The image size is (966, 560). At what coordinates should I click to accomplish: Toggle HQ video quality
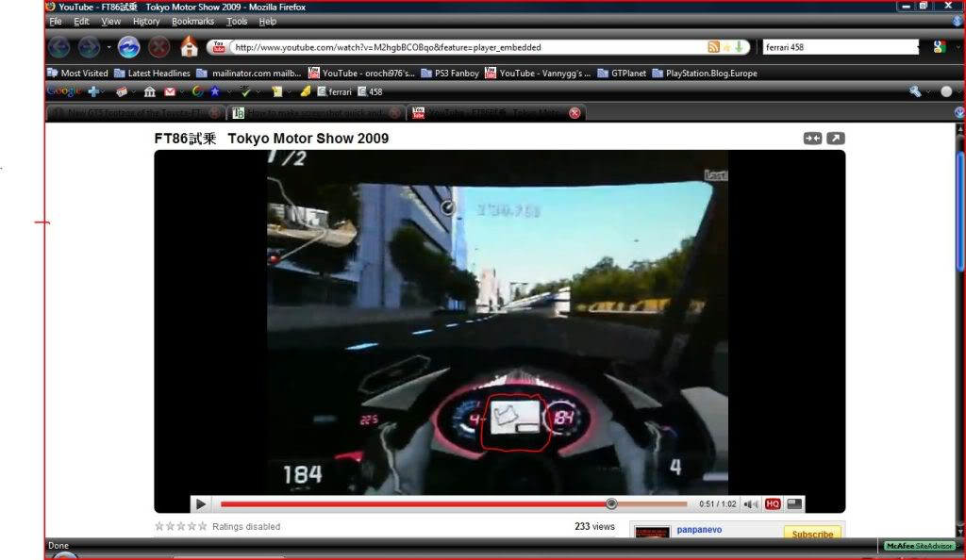(773, 504)
